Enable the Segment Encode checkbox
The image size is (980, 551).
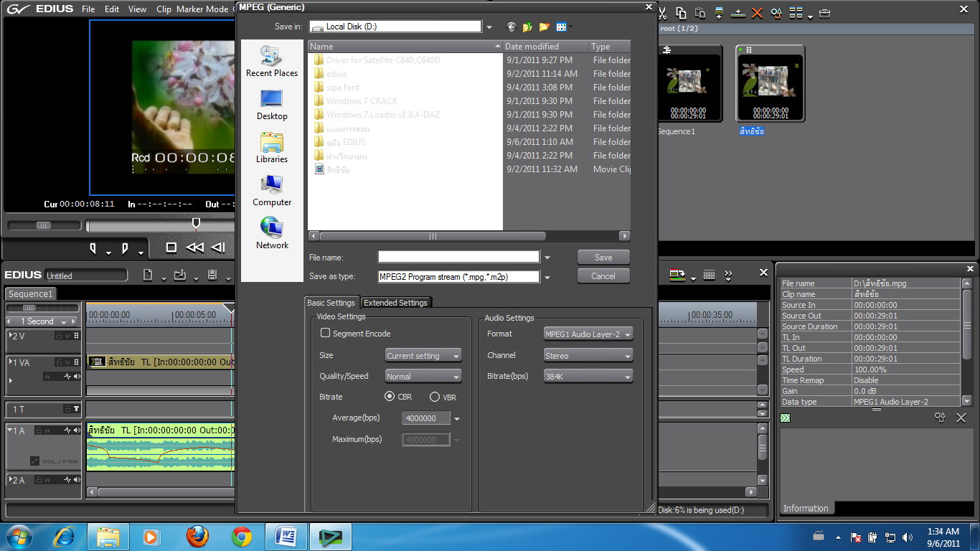coord(326,333)
